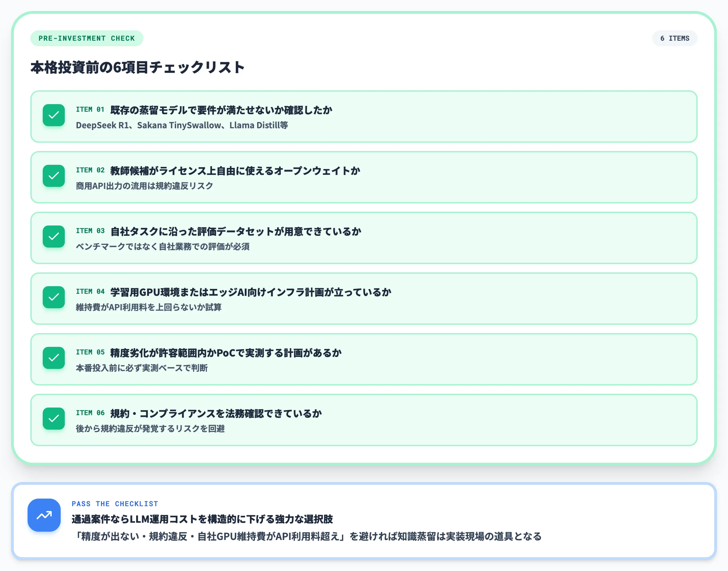Screen dimensions: 728x571
Task: Click the label ITEM 03
Action: tap(90, 231)
